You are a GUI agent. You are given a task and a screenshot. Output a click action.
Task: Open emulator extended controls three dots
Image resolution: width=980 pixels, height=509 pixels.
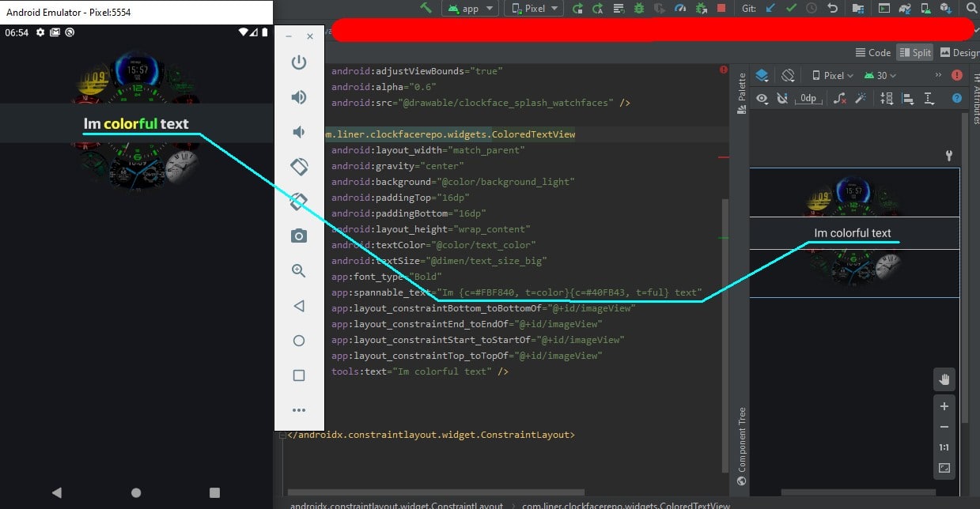299,410
